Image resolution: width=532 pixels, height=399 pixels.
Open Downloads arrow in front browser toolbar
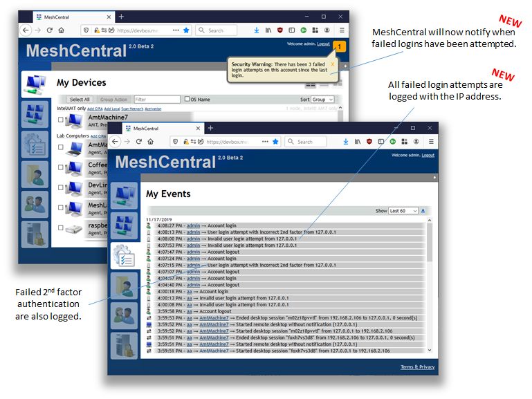(346, 141)
